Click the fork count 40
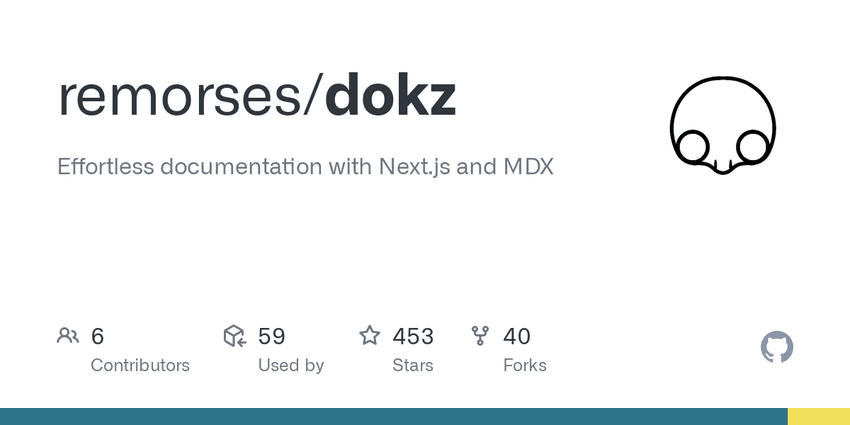Viewport: 850px width, 425px height. tap(517, 336)
